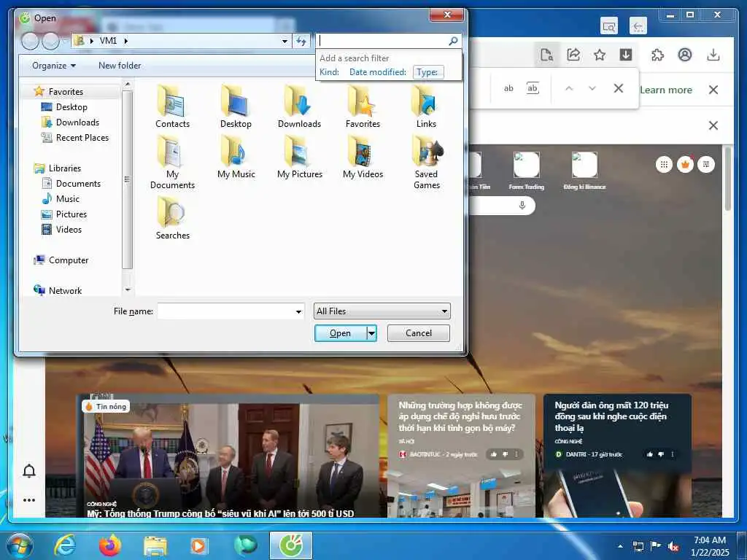Click the Type: search filter
Screen dimensions: 747x560
pyautogui.click(x=427, y=72)
